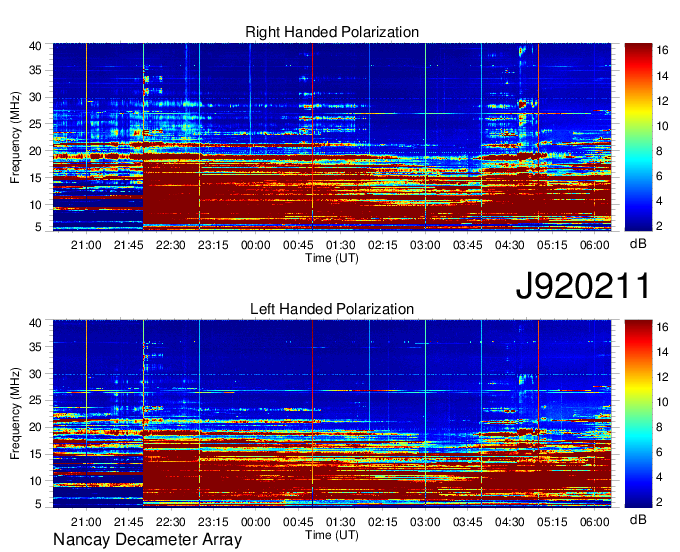
Task: Click the 02:15 tick under the top plot
Action: [382, 245]
